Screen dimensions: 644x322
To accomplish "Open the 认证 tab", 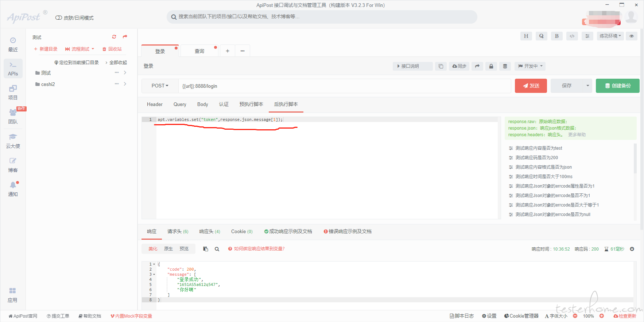I will point(224,105).
